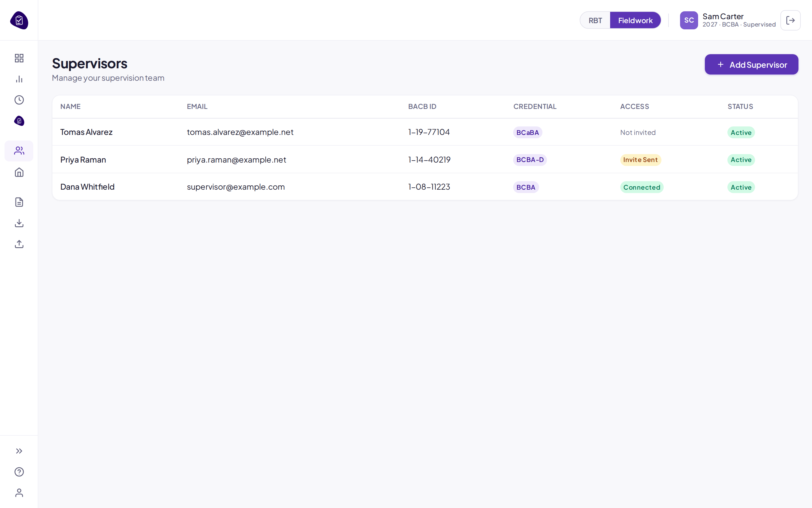Image resolution: width=812 pixels, height=508 pixels.
Task: Open the home building icon in sidebar
Action: pos(19,172)
